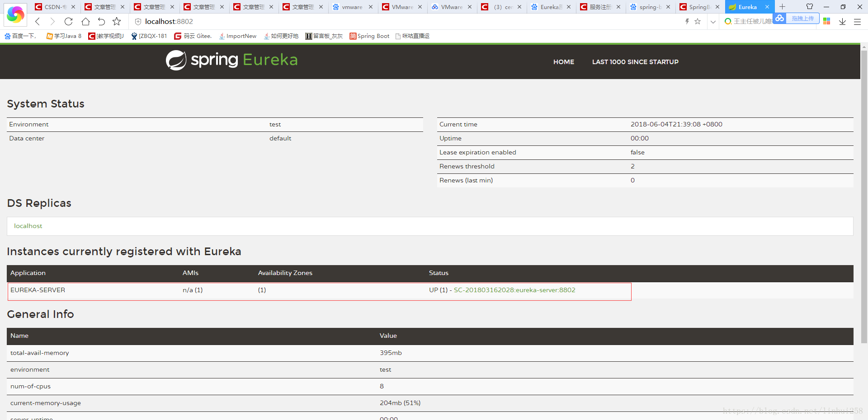Open the colorful extensions grid icon
Viewport: 868px width, 420px height.
pyautogui.click(x=827, y=21)
